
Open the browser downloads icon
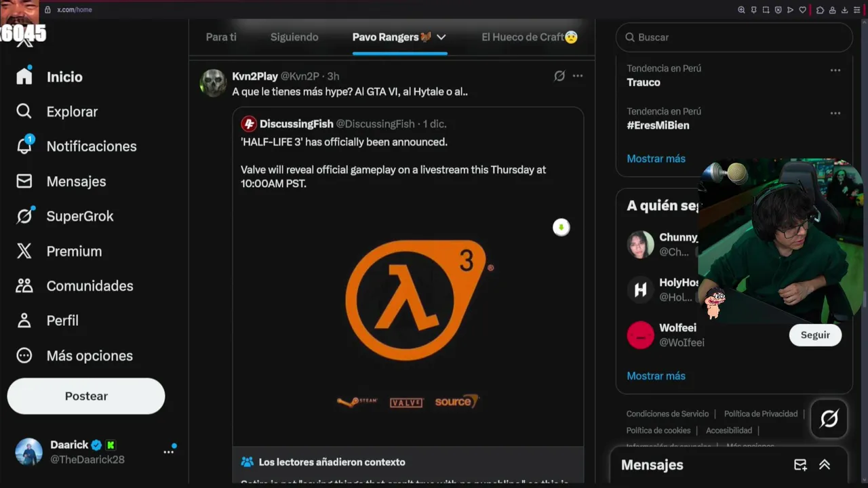pos(844,9)
